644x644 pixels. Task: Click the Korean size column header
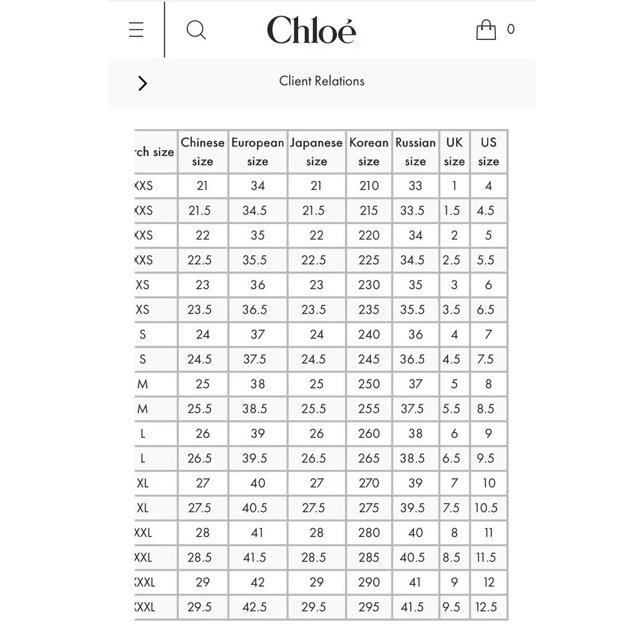coord(369,151)
